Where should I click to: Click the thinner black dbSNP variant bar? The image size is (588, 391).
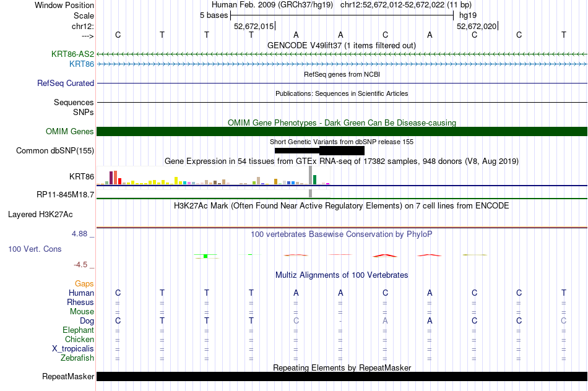(x=297, y=151)
